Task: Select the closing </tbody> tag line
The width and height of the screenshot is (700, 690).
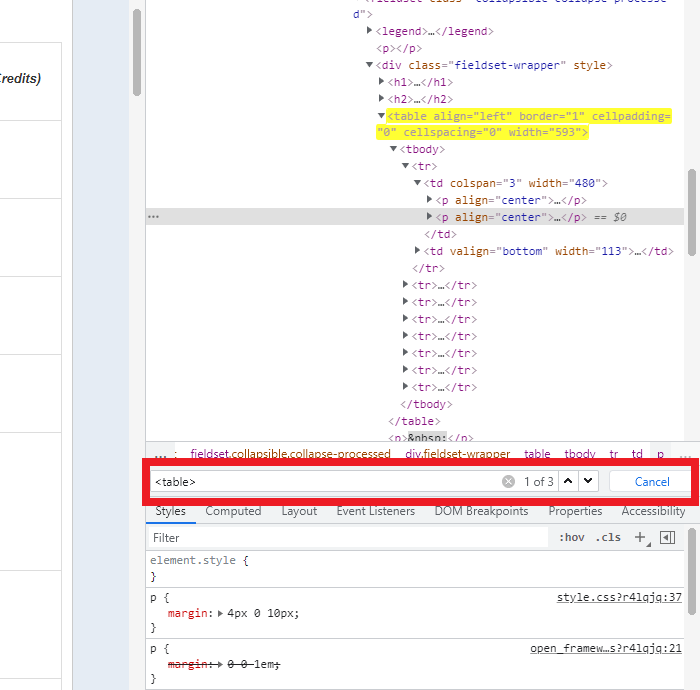Action: click(x=426, y=404)
